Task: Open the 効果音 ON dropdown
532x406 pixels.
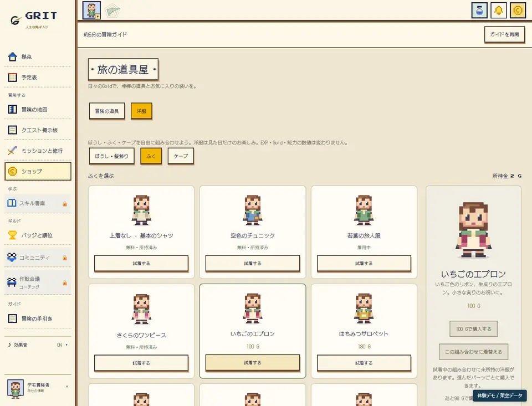Action: (x=62, y=345)
